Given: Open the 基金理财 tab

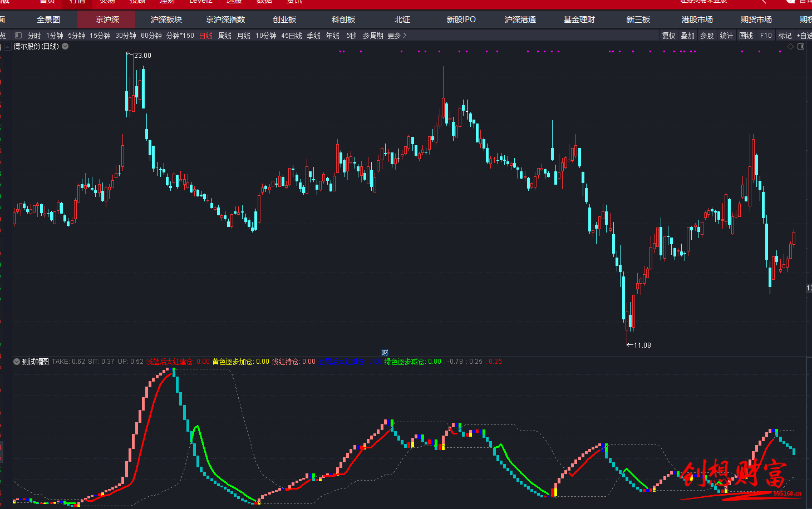Looking at the screenshot, I should pyautogui.click(x=579, y=19).
